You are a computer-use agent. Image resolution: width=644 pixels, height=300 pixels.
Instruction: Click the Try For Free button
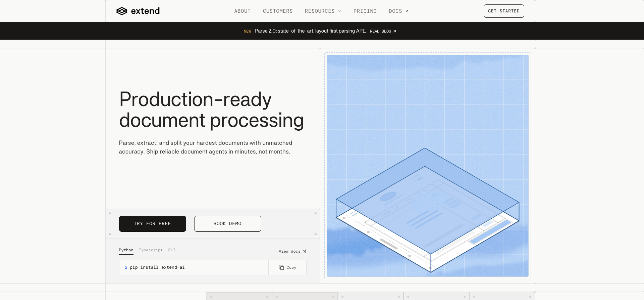point(153,224)
